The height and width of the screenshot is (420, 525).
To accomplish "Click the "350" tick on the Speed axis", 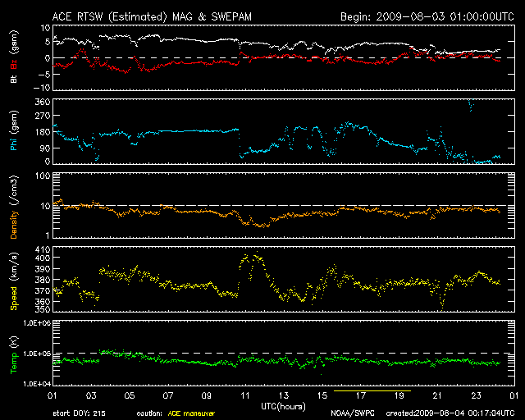I will pyautogui.click(x=43, y=309).
